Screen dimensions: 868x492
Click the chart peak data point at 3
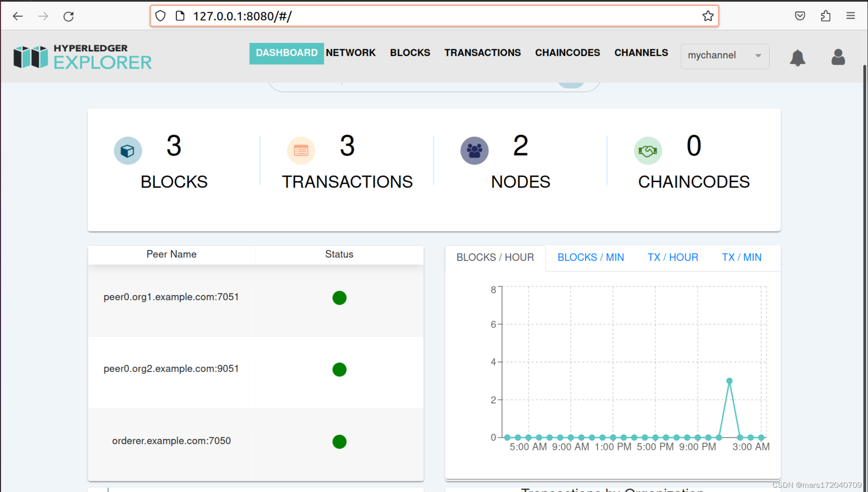tap(729, 381)
